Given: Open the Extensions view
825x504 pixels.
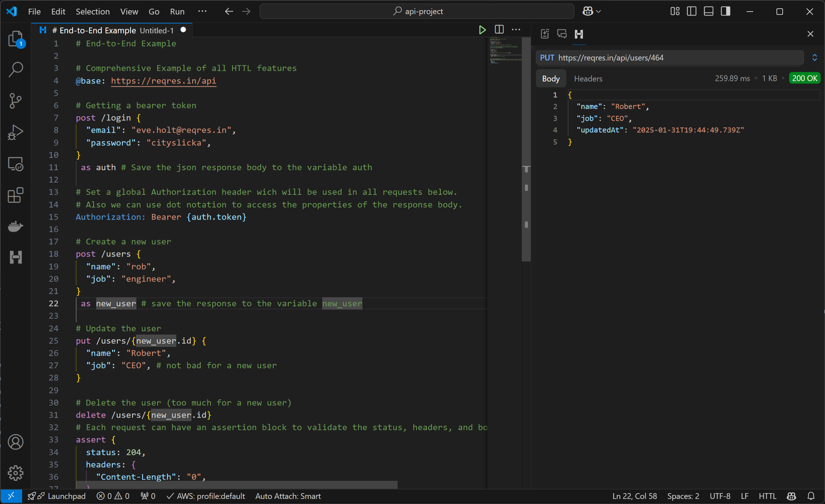Looking at the screenshot, I should pyautogui.click(x=16, y=195).
